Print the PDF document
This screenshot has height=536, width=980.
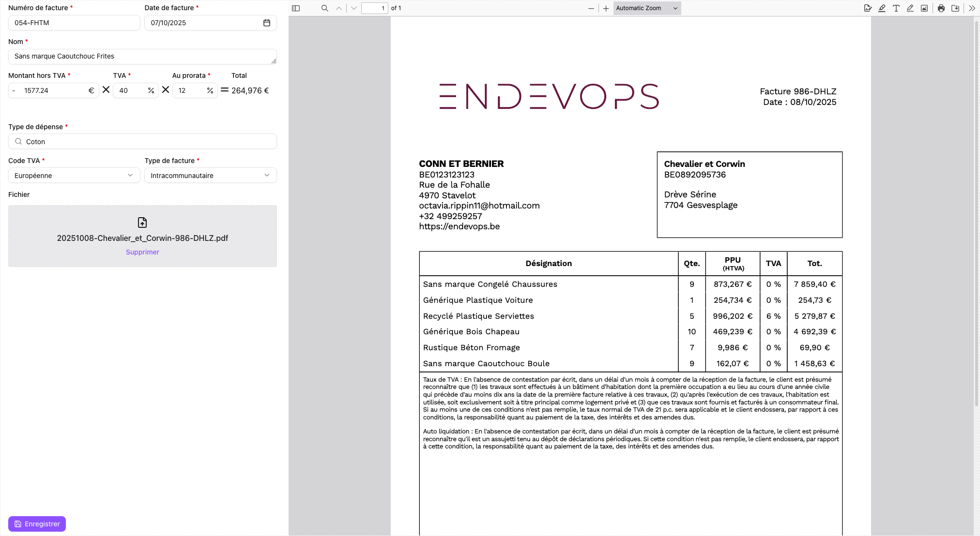(x=941, y=8)
